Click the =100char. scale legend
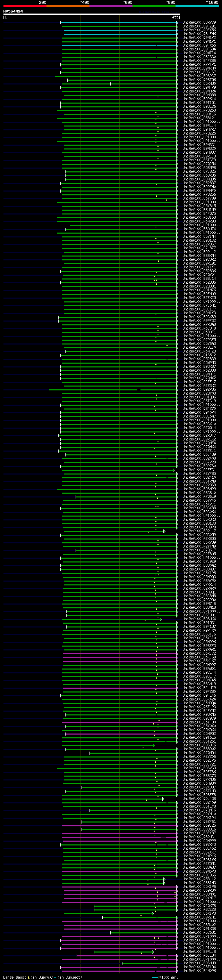 click(x=165, y=977)
